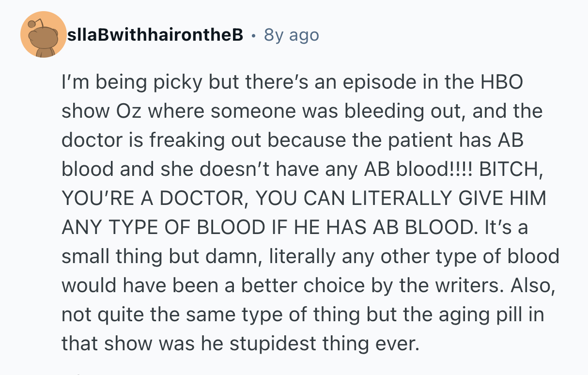Click the show name "Oz" in the text
Viewport: 588px width, 375px height.
[128, 111]
